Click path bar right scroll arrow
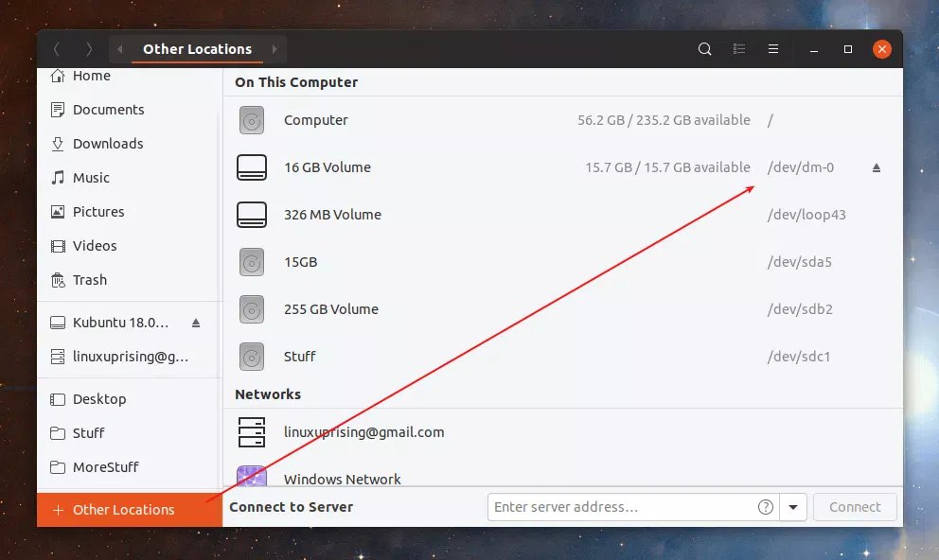Viewport: 939px width, 560px height. (275, 49)
